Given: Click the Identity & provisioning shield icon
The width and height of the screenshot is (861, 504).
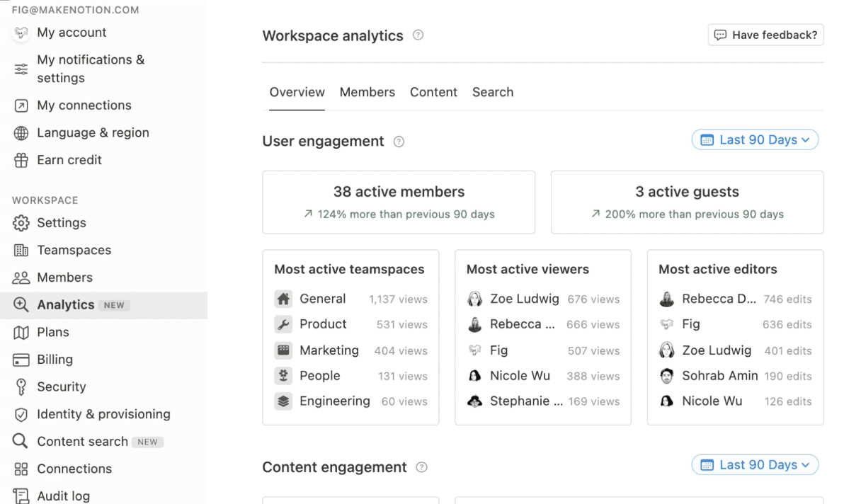Looking at the screenshot, I should point(21,415).
